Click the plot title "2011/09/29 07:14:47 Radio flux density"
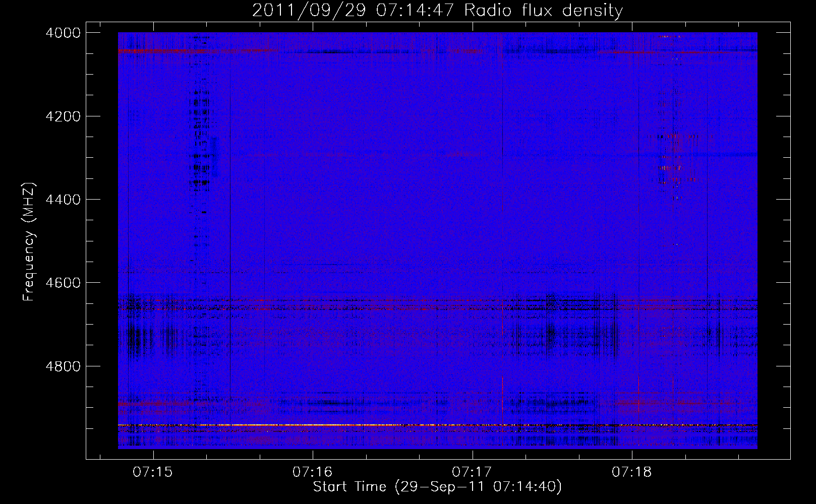Image resolution: width=816 pixels, height=504 pixels. pyautogui.click(x=437, y=10)
